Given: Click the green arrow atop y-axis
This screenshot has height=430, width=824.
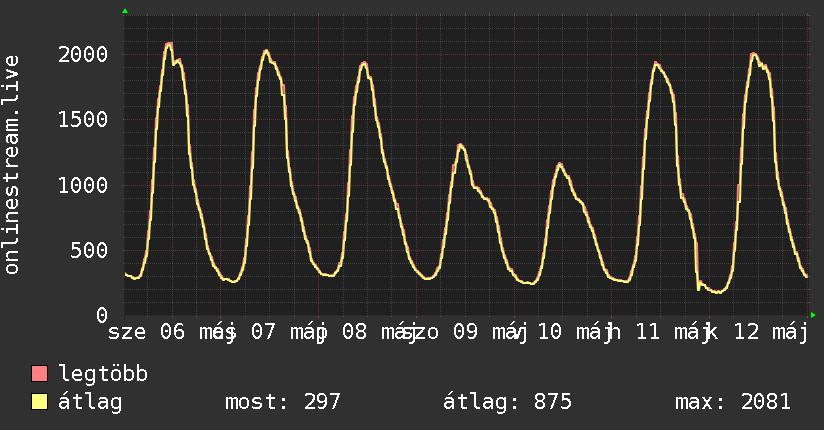Looking at the screenshot, I should pyautogui.click(x=125, y=11).
